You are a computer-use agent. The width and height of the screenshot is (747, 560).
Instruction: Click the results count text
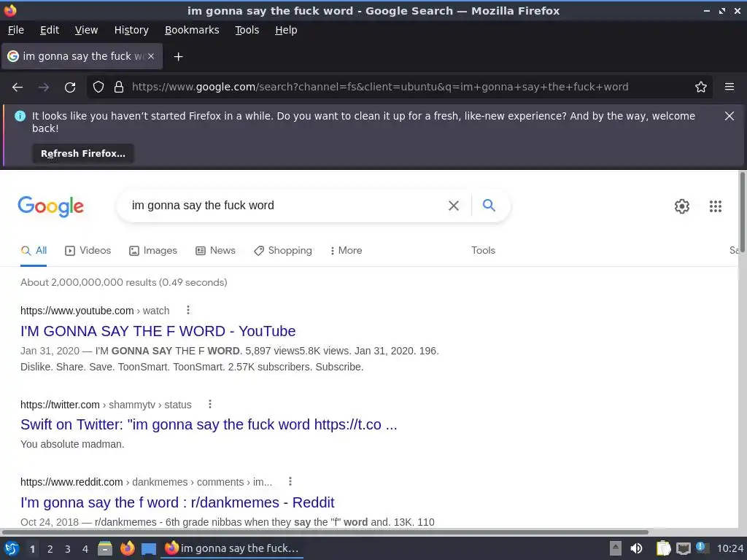[124, 282]
